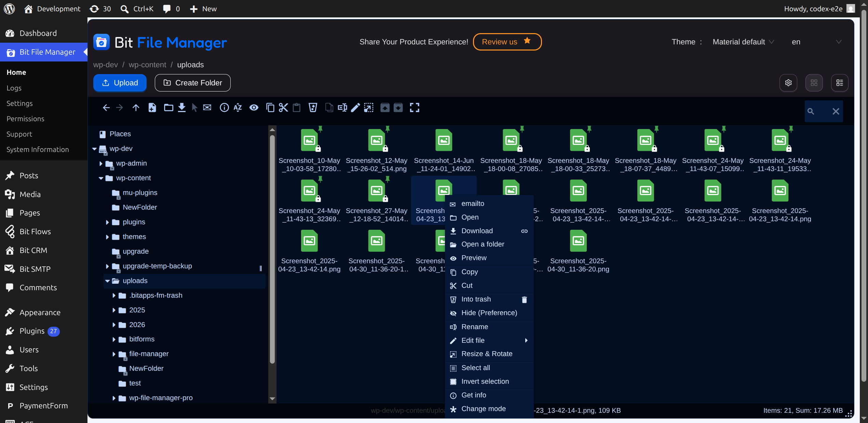Choose Hide (Preference) entry
This screenshot has height=423, width=868.
click(489, 313)
